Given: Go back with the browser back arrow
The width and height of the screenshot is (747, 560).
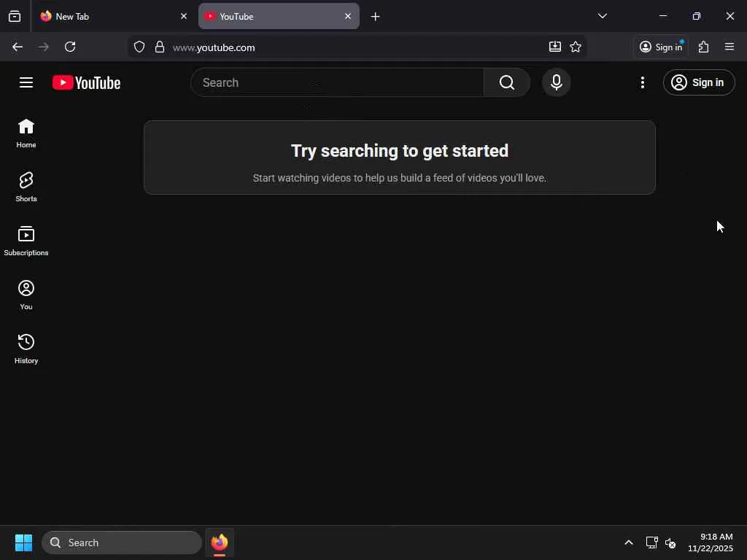Looking at the screenshot, I should (x=18, y=47).
